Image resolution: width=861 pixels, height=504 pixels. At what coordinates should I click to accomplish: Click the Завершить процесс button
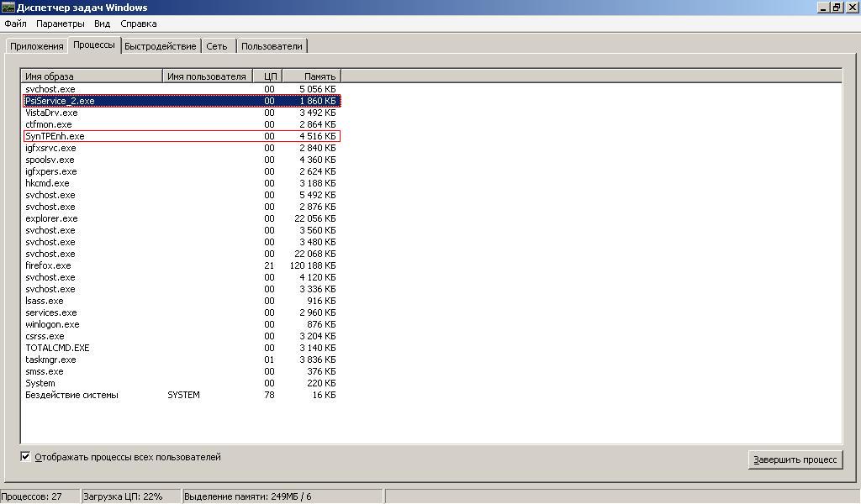(795, 459)
